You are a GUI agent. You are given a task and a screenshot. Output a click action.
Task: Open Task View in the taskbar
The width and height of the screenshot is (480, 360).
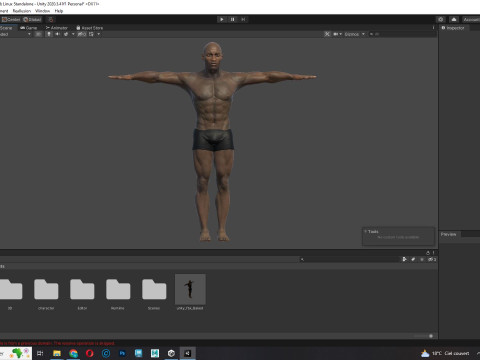click(40, 353)
